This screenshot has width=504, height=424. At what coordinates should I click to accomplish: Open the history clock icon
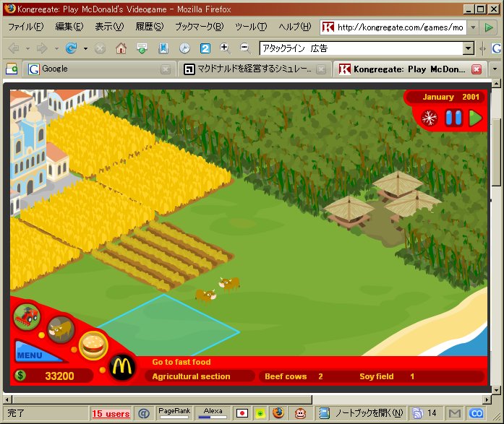[x=184, y=48]
